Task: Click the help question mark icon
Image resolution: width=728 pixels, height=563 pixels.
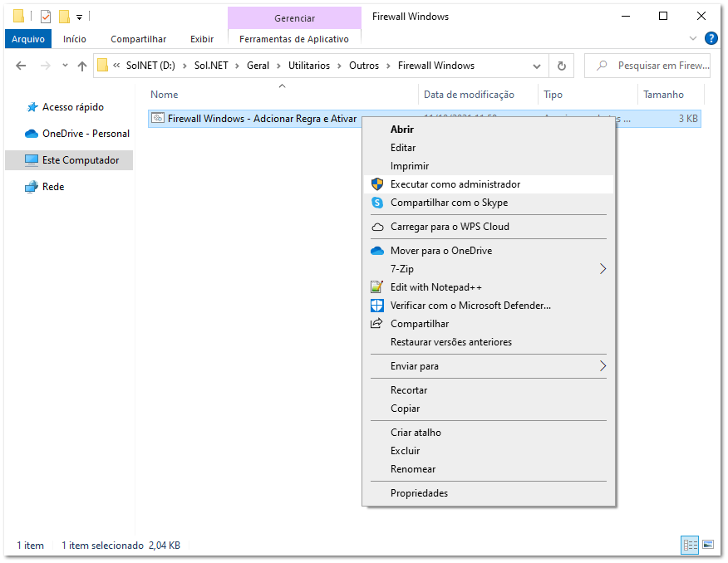Action: [711, 38]
